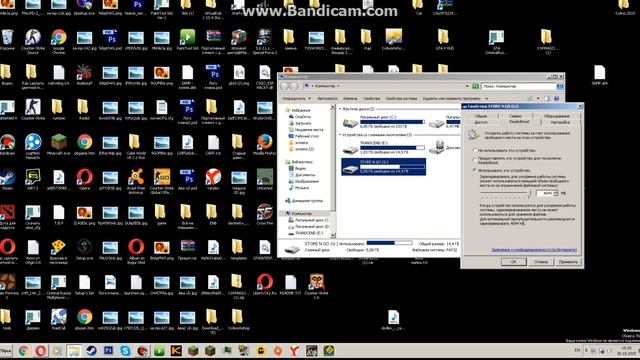This screenshot has height=360, width=640.
Task: Click the Chrome icon in the taskbar
Action: 23,351
